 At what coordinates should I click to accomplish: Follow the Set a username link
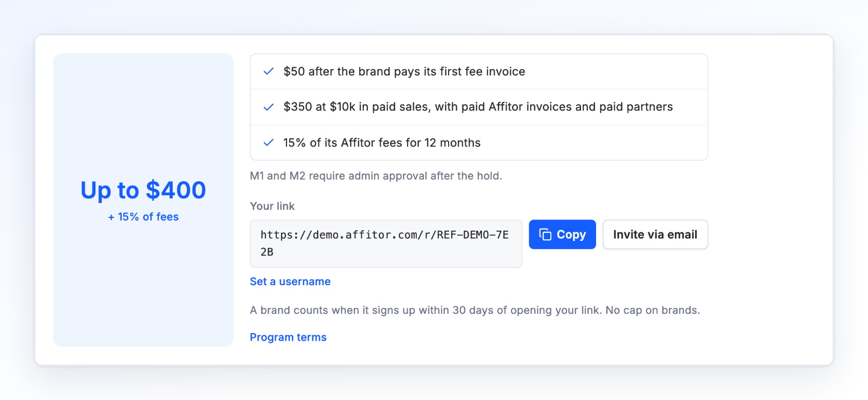coord(290,281)
